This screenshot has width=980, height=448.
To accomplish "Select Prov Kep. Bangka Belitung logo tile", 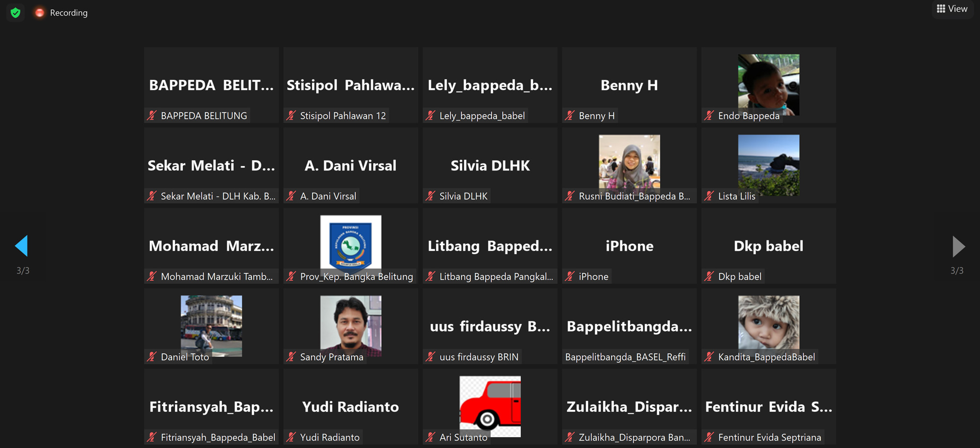I will point(351,246).
